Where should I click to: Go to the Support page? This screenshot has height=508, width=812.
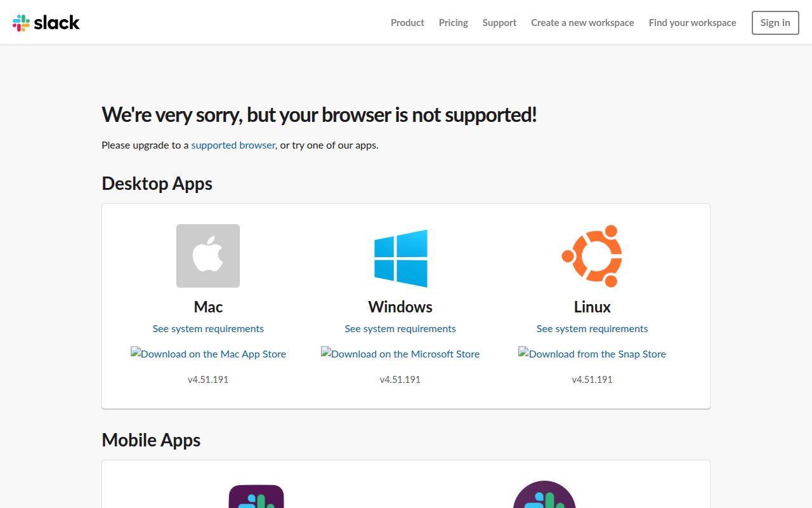click(x=499, y=23)
